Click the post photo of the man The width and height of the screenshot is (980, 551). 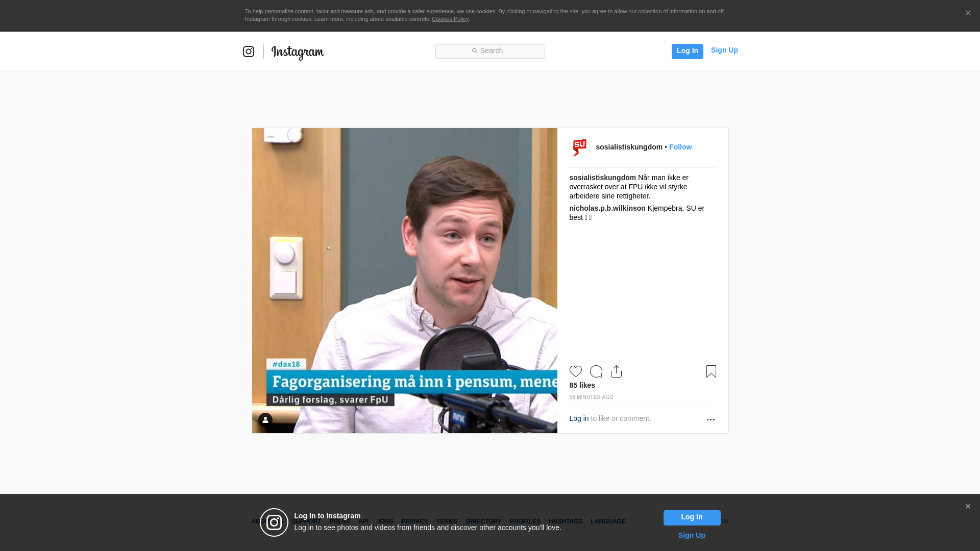[404, 281]
